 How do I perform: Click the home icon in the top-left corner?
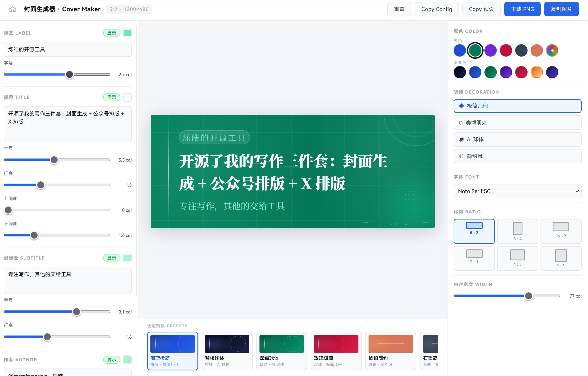13,9
